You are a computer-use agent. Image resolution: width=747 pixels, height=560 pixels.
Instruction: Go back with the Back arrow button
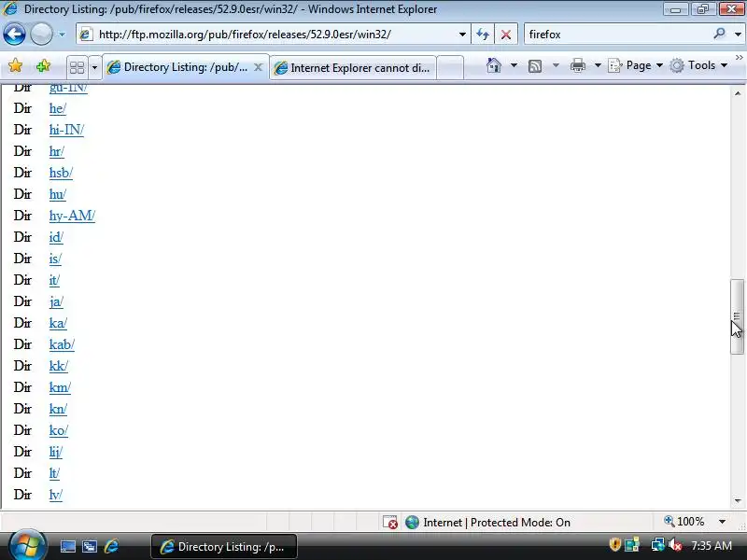pos(14,35)
